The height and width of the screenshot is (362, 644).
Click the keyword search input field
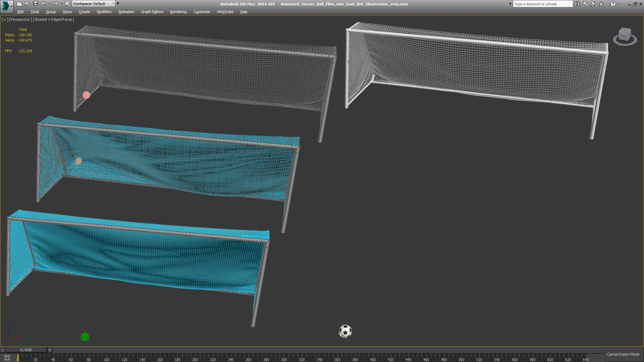[x=542, y=4]
